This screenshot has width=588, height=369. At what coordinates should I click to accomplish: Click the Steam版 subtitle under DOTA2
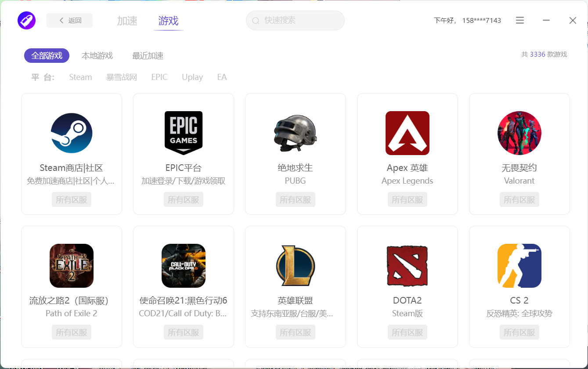(408, 314)
